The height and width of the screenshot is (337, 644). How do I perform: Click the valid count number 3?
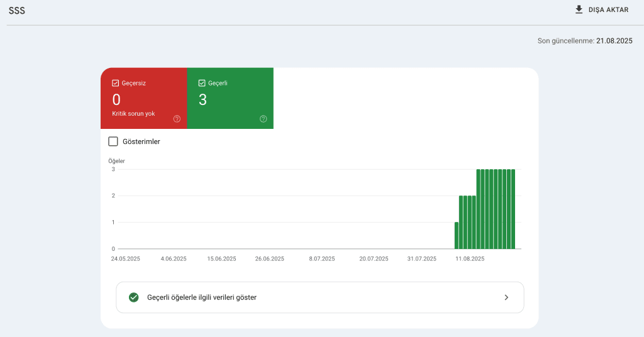pos(203,99)
